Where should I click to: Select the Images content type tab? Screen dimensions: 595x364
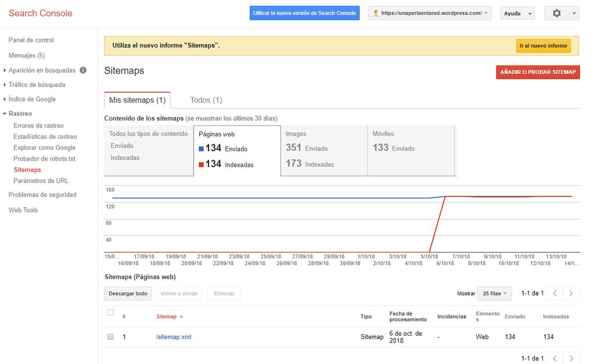point(324,150)
